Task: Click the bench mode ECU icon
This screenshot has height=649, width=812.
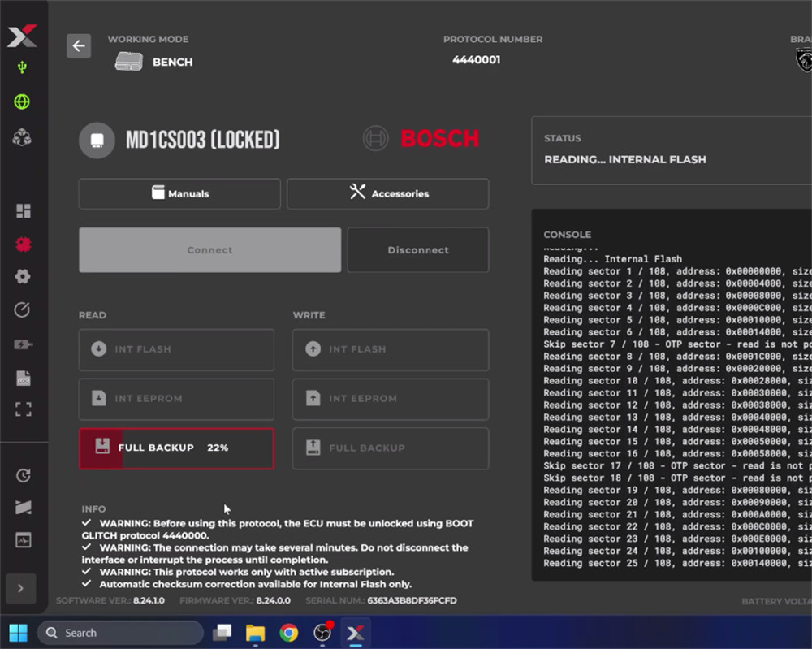Action: (x=128, y=62)
